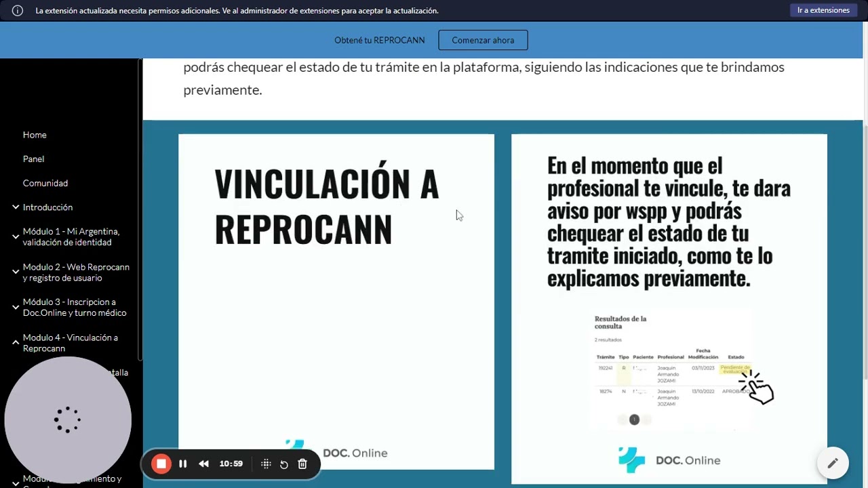Screen dimensions: 868x488
Task: Select Modulo 2 - Web Reprocann item
Action: [x=76, y=272]
